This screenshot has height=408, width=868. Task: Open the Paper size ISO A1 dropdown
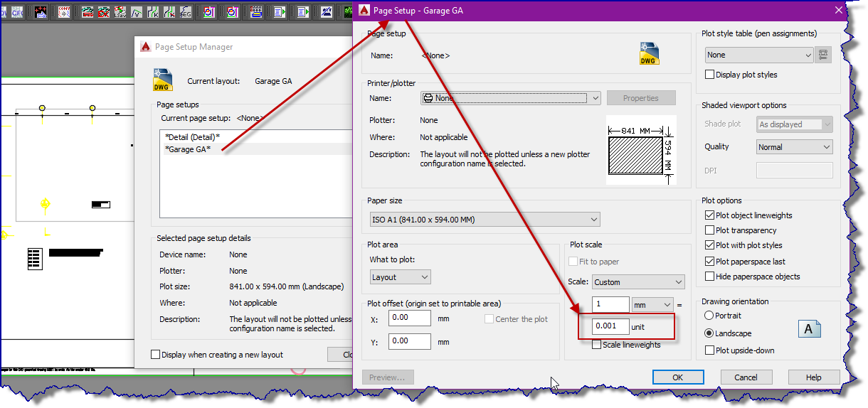click(x=485, y=220)
